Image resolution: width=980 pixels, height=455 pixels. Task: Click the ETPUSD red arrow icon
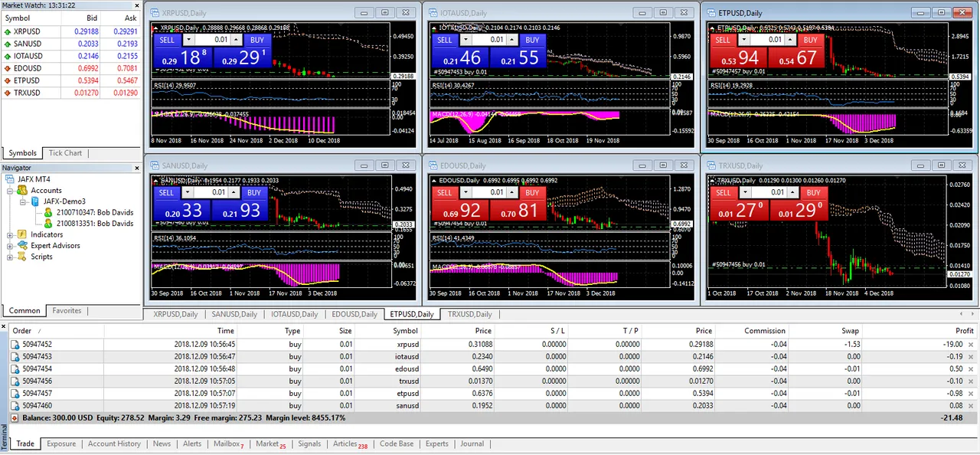8,80
